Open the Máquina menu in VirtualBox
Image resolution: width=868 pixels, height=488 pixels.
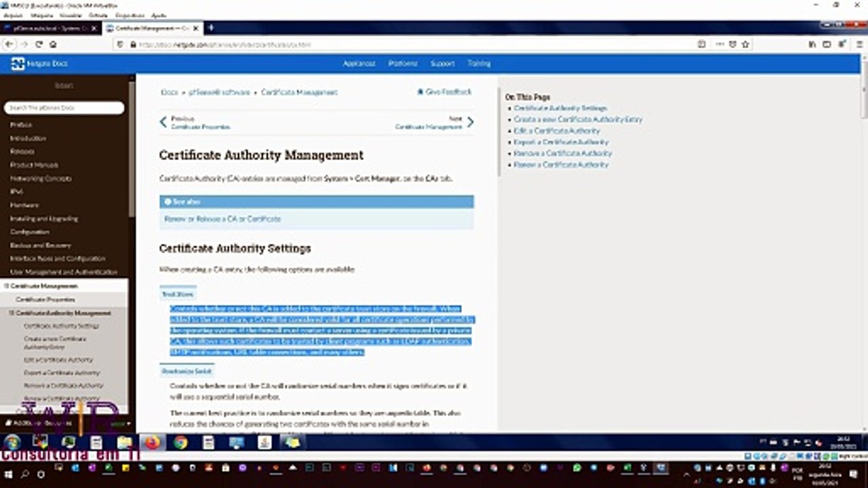42,14
